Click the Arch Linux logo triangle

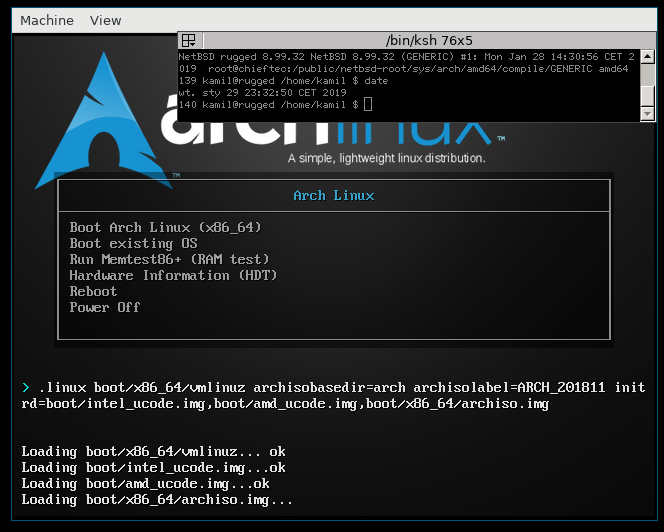click(x=104, y=123)
